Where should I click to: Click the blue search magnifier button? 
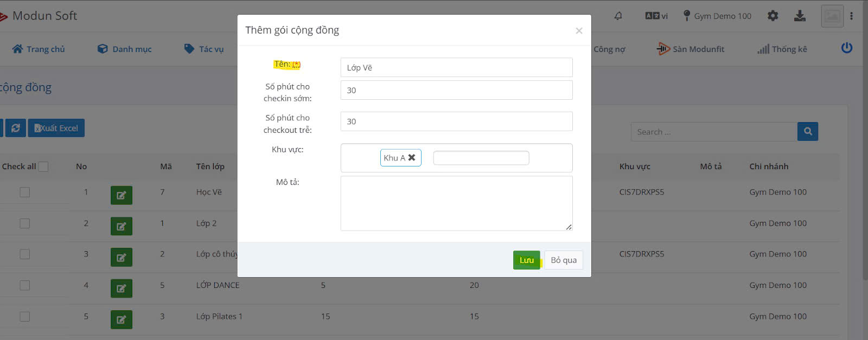pos(807,131)
